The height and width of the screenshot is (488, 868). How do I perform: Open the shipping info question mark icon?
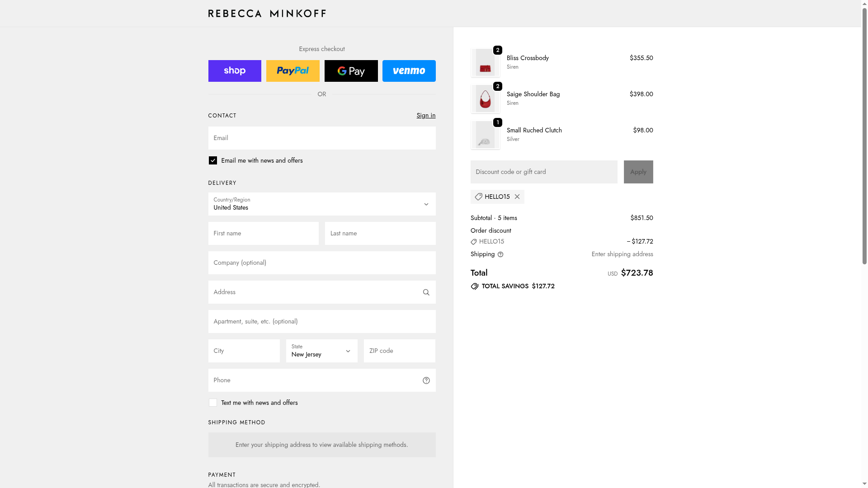click(500, 254)
